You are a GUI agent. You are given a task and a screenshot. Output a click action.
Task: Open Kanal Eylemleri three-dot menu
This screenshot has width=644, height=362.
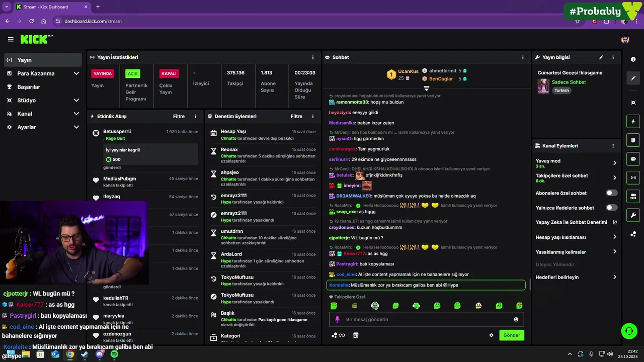click(613, 146)
